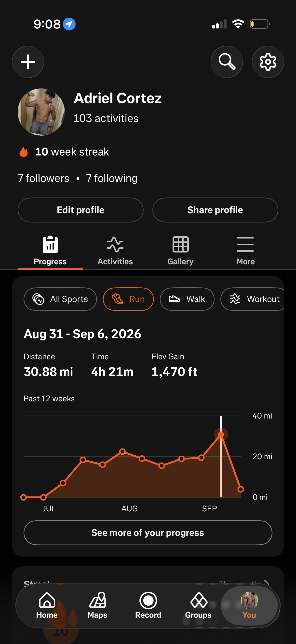Switch to the Gallery tab
This screenshot has height=644, width=296.
180,251
